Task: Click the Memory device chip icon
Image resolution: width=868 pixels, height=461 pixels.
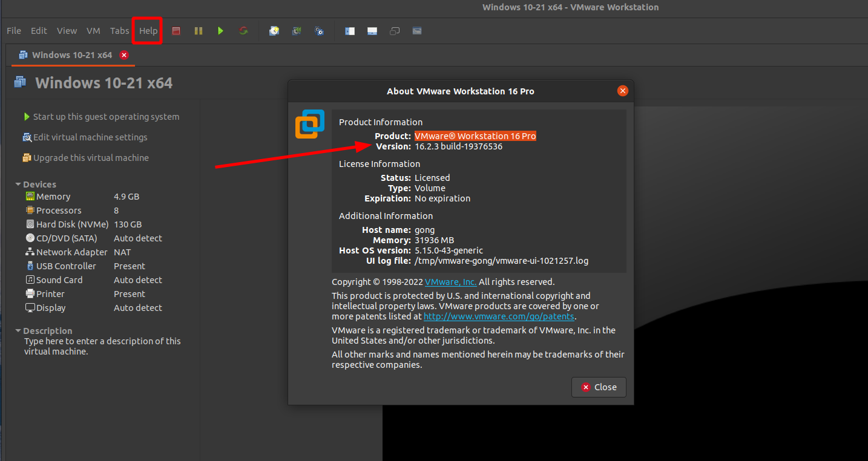Action: pos(30,197)
